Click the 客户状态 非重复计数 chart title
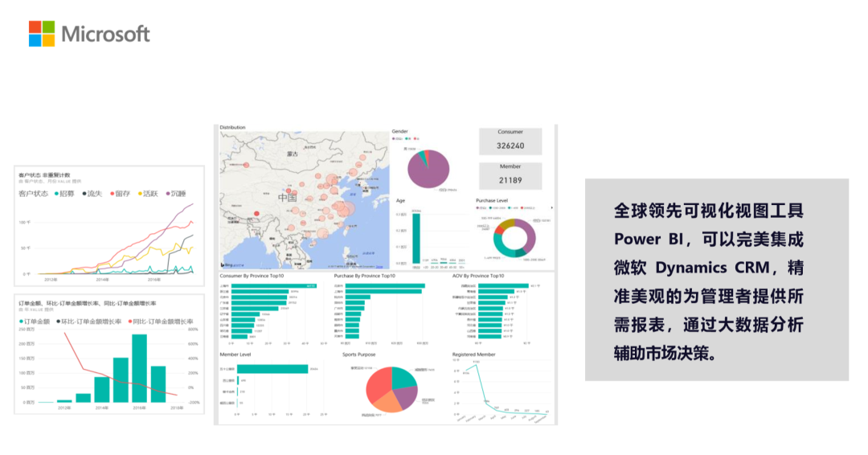868x455 pixels. tap(44, 175)
